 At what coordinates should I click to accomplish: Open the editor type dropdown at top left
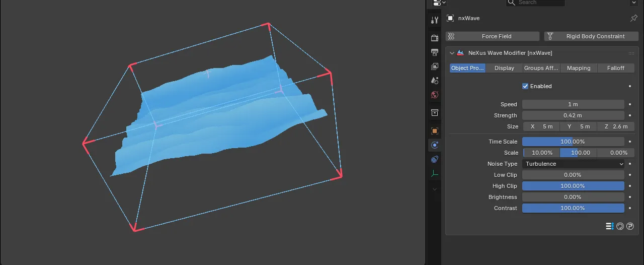[x=439, y=3]
